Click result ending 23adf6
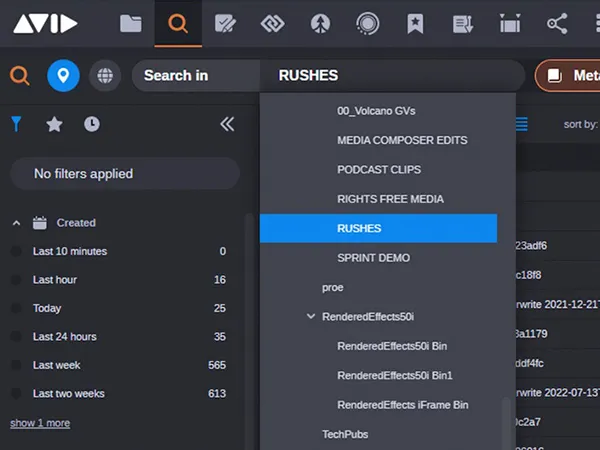Screen dimensions: 600x450 pos(531,245)
